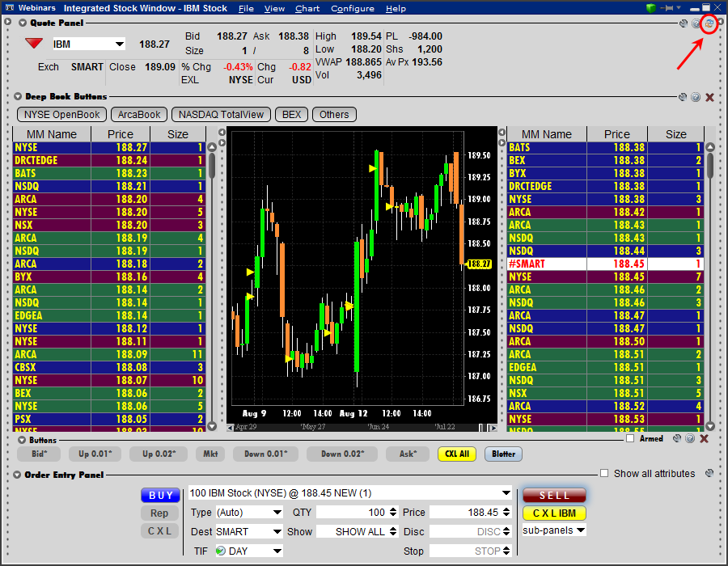Select the #SMART 188.45 ask row

click(605, 264)
